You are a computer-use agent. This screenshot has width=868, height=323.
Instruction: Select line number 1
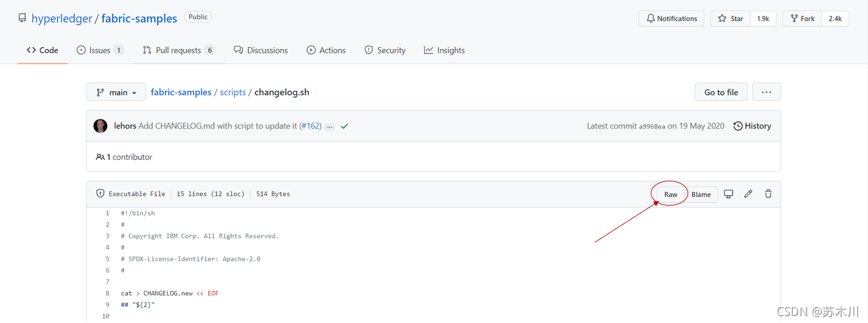click(107, 213)
